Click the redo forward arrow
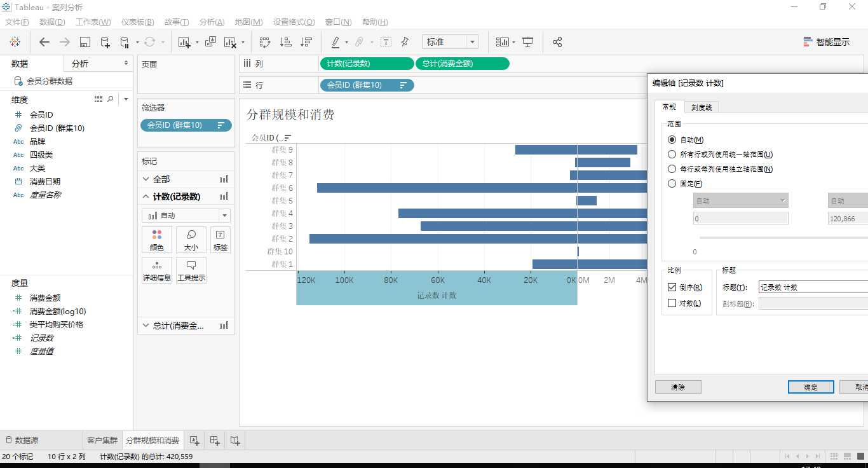Image resolution: width=868 pixels, height=468 pixels. 64,42
